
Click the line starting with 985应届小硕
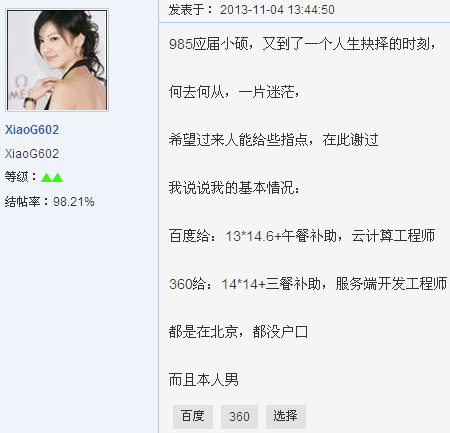point(302,44)
